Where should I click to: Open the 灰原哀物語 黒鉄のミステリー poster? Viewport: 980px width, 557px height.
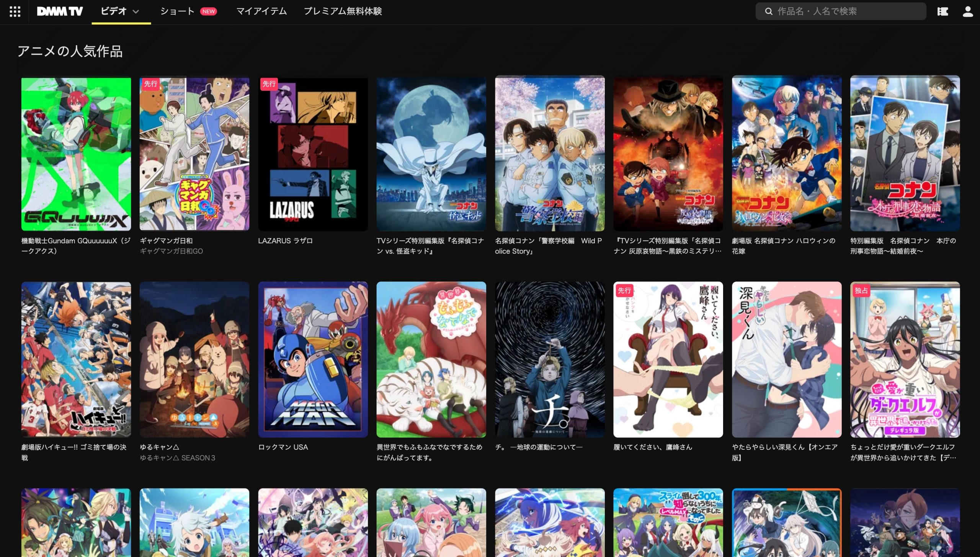668,154
